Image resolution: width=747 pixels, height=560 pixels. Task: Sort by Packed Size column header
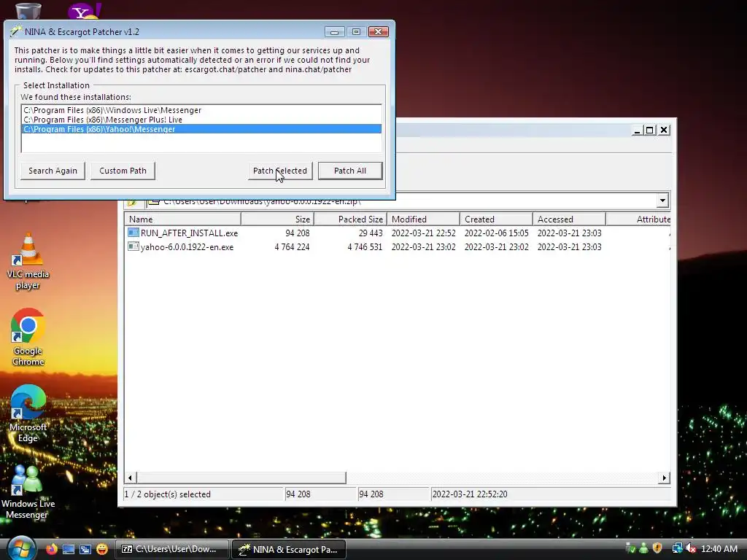[x=350, y=219]
